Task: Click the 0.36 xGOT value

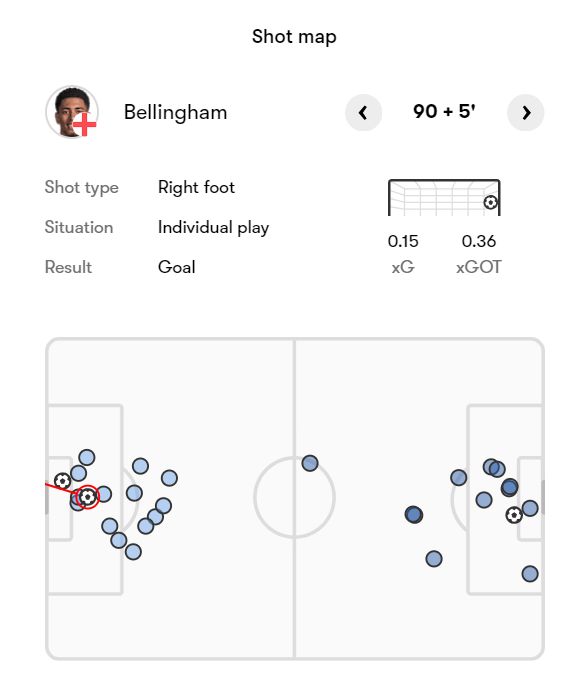Action: [478, 241]
